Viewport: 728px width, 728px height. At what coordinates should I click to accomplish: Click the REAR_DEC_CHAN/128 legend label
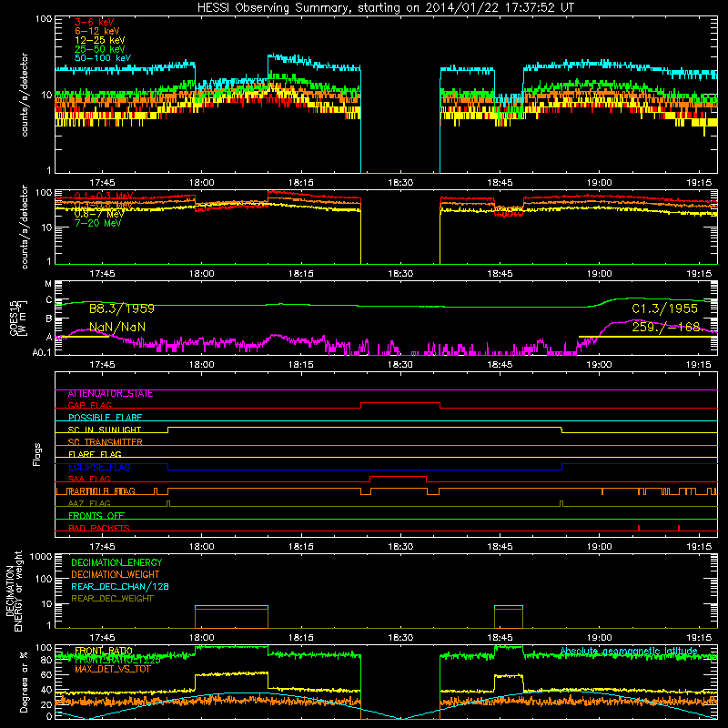pyautogui.click(x=120, y=587)
